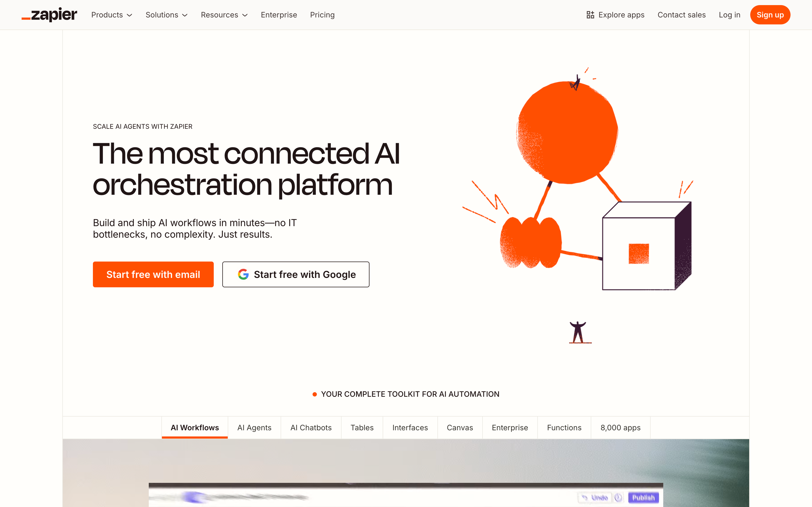
Task: Switch to the AI Agents tab
Action: [254, 428]
